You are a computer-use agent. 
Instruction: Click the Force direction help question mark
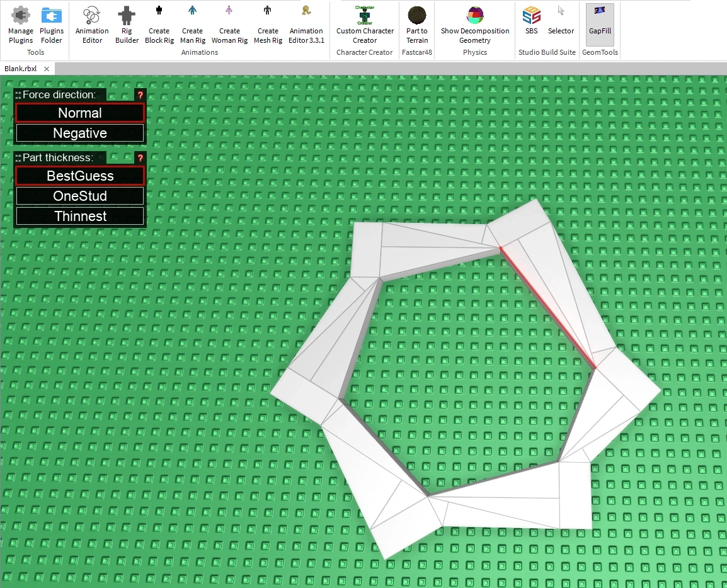click(x=140, y=95)
